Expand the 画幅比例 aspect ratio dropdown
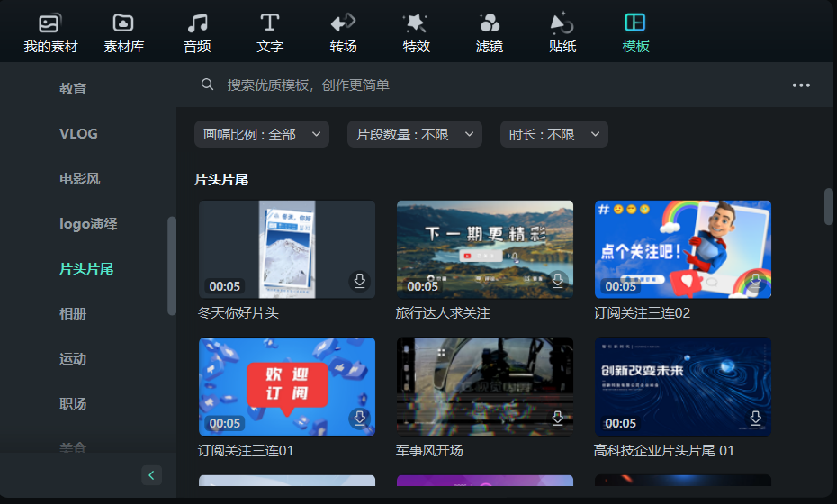 [x=262, y=134]
